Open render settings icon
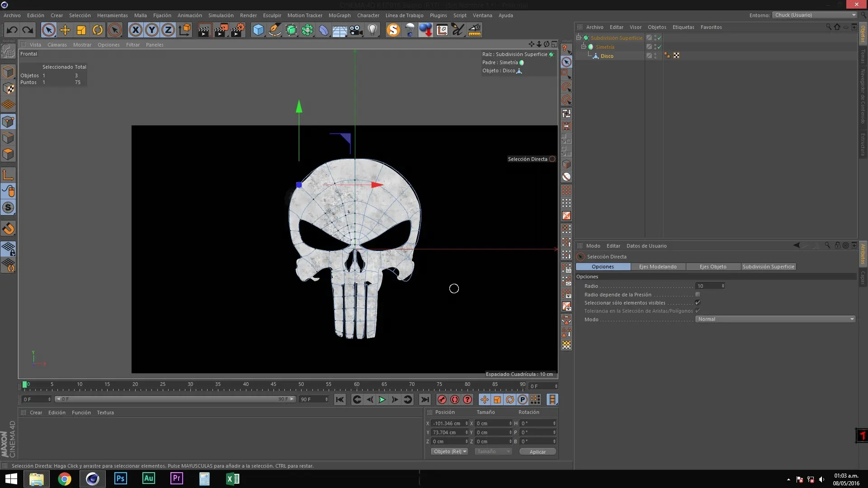The height and width of the screenshot is (488, 868). (238, 30)
